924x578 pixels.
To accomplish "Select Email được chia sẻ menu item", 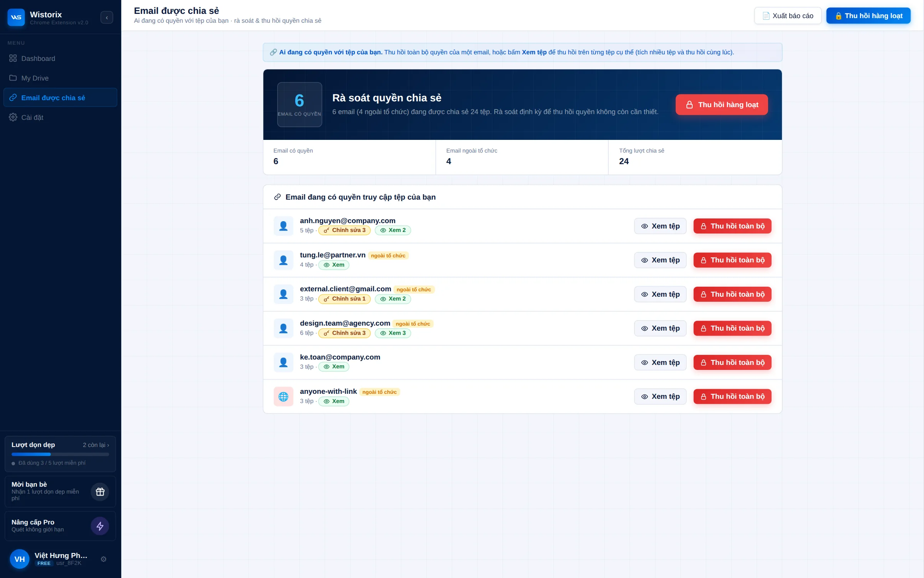I will [60, 98].
